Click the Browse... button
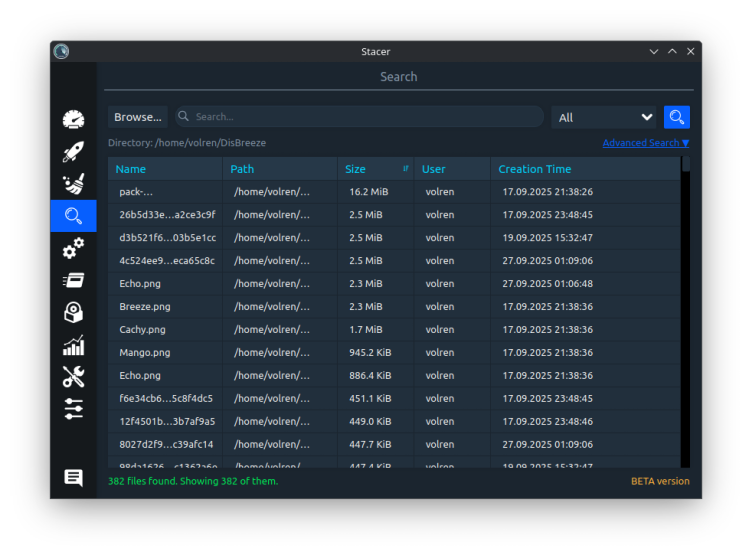 point(137,117)
